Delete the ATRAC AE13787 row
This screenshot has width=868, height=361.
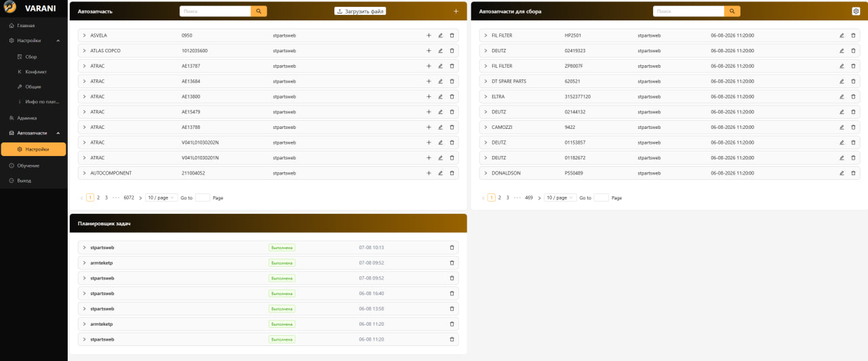point(452,66)
